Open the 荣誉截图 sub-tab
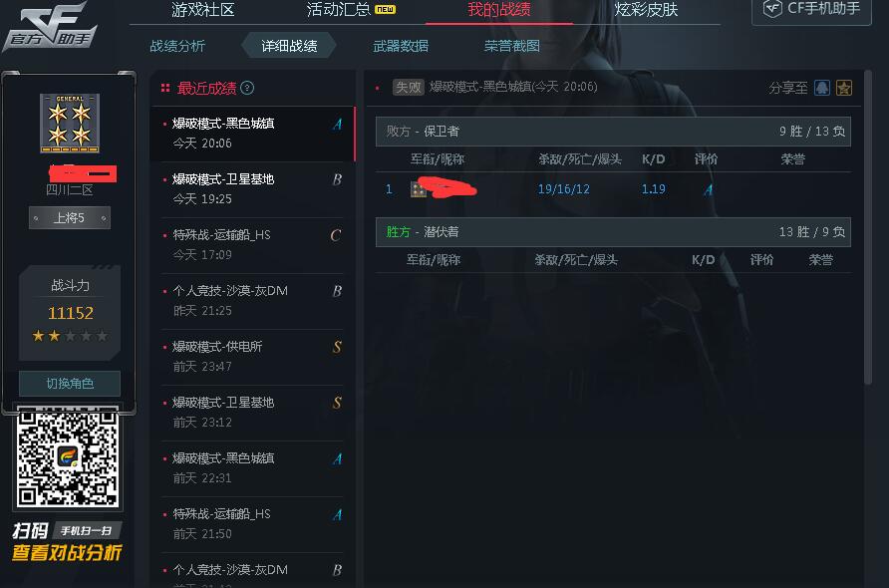 point(512,46)
